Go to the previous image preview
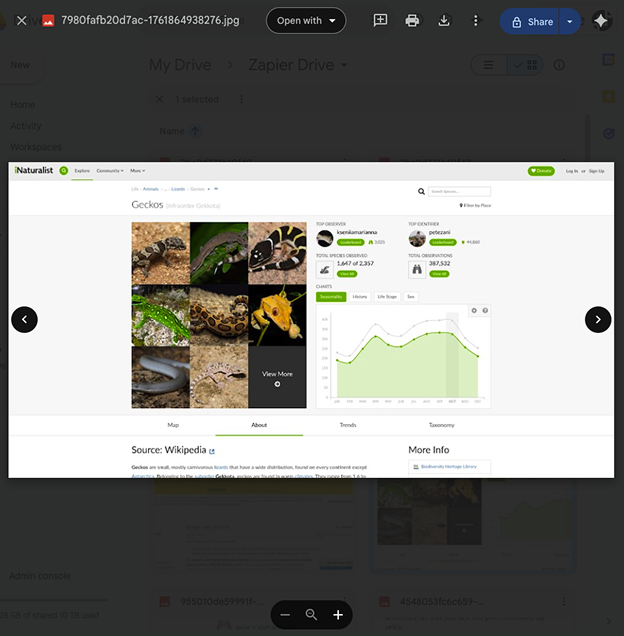Image resolution: width=624 pixels, height=636 pixels. (x=24, y=319)
